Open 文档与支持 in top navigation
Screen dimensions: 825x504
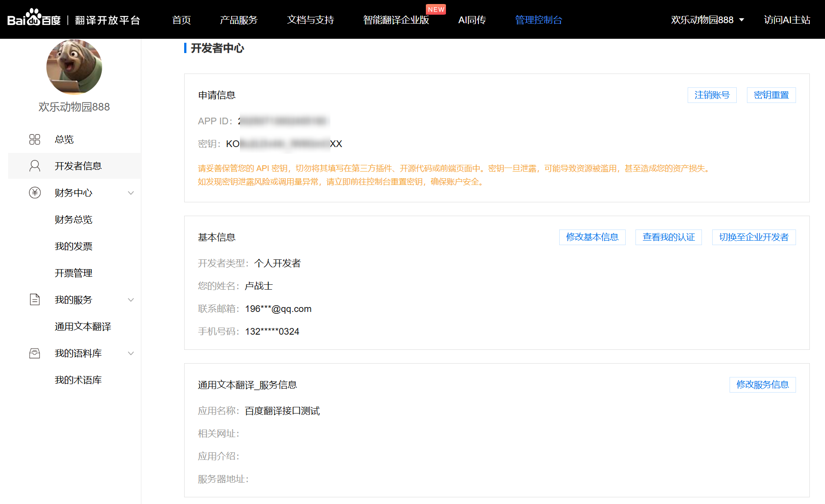pos(310,20)
